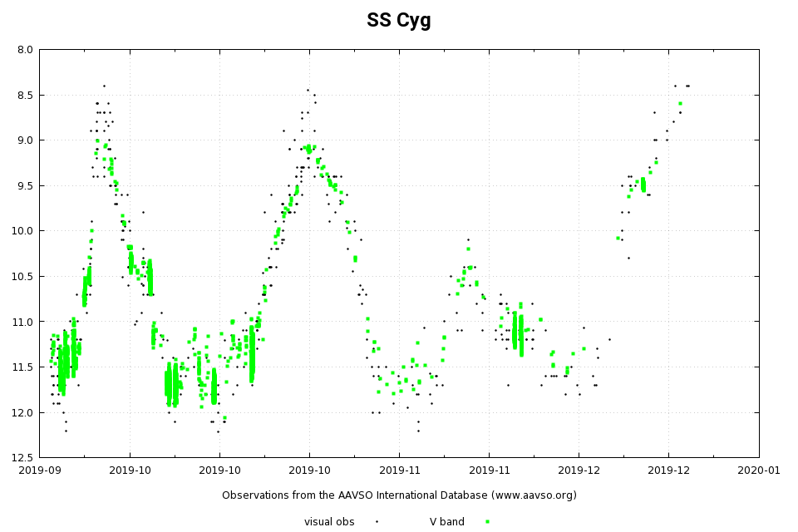The image size is (798, 532).
Task: Click the 12.5 magnitude axis label
Action: [22, 457]
